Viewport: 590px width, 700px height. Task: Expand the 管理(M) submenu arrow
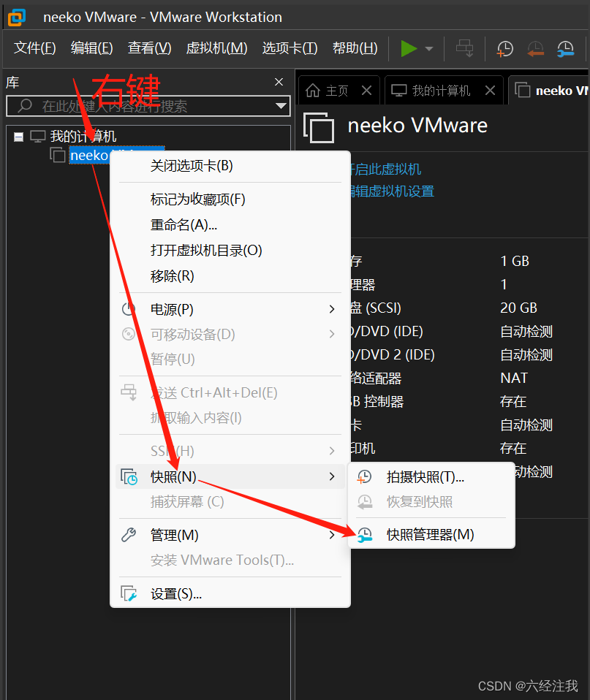pos(332,535)
